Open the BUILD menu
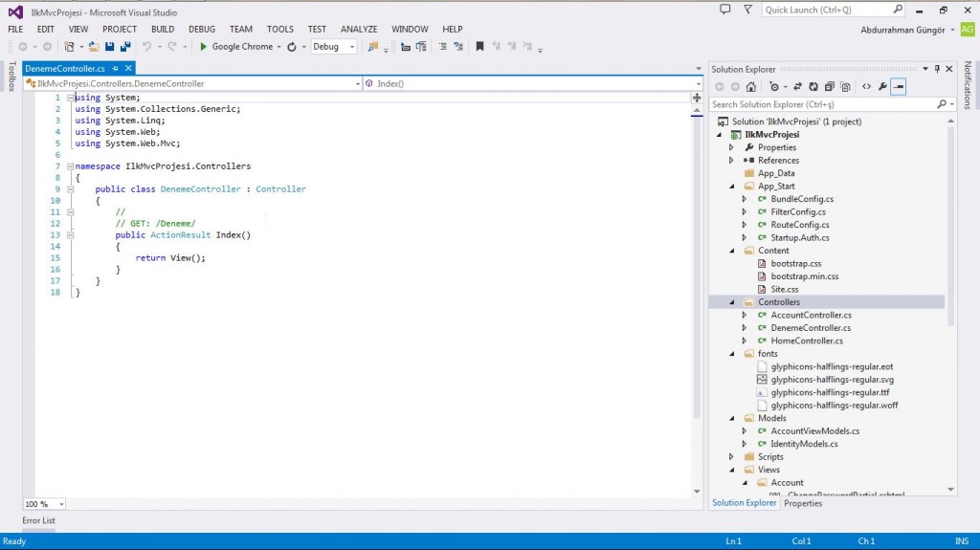Image resolution: width=980 pixels, height=550 pixels. (x=163, y=30)
